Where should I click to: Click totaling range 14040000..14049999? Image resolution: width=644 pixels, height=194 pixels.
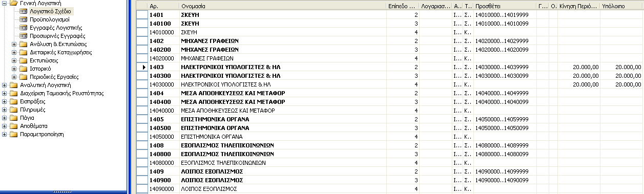[505, 93]
